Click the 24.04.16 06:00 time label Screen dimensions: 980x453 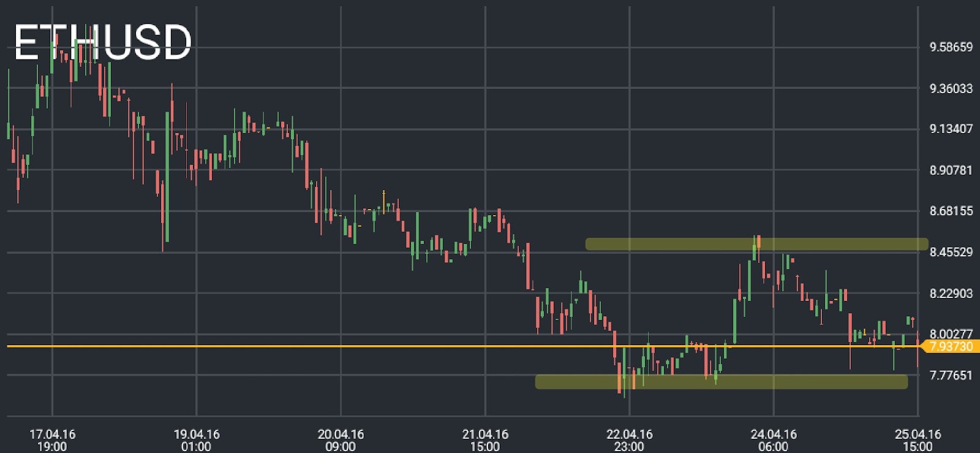(x=774, y=440)
